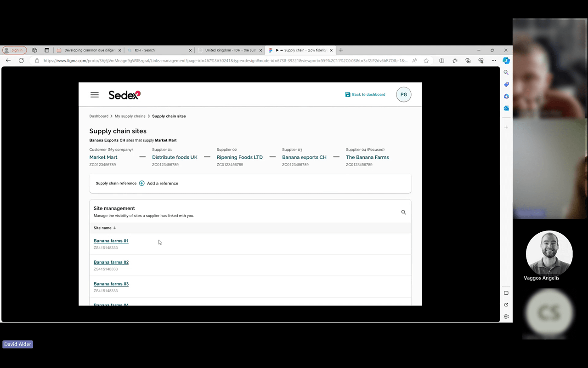Click Supply chain sites breadcrumb text
Image resolution: width=588 pixels, height=368 pixels.
(x=169, y=116)
